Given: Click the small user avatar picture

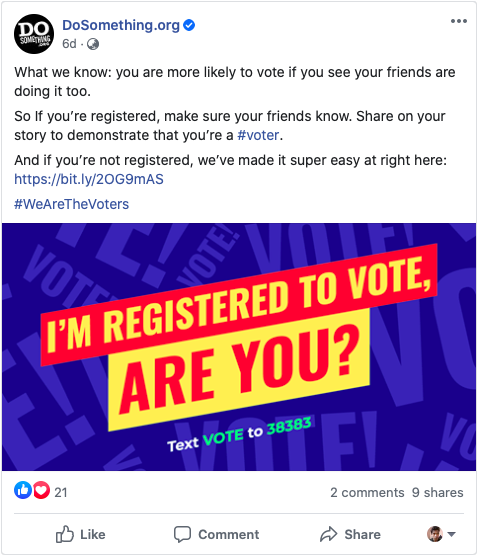Looking at the screenshot, I should [435, 534].
